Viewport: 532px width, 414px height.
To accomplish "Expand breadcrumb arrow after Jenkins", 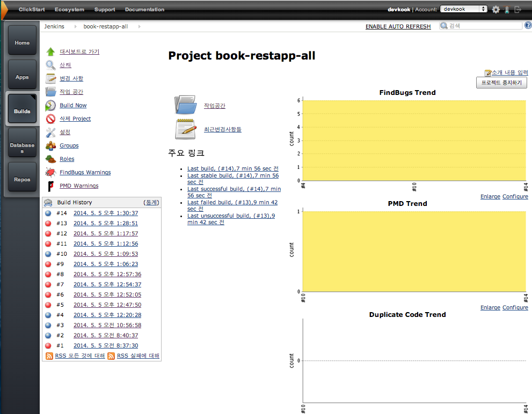I will 75,26.
